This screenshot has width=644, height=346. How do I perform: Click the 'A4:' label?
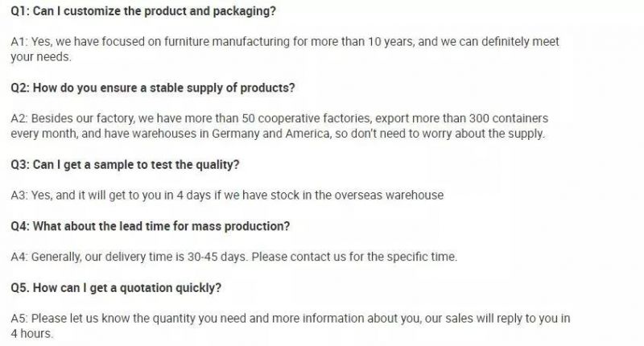[19, 257]
